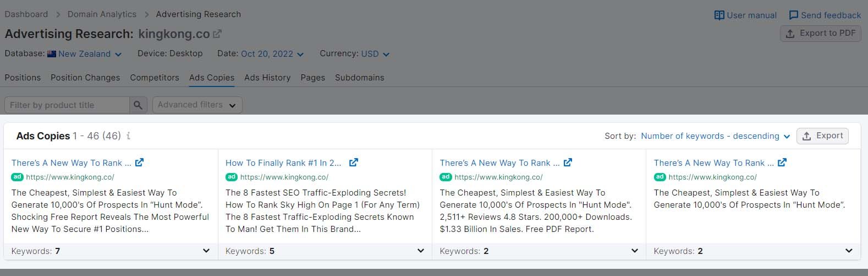Expand Keywords: 2 on the third ad card
The height and width of the screenshot is (276, 868).
coord(635,251)
